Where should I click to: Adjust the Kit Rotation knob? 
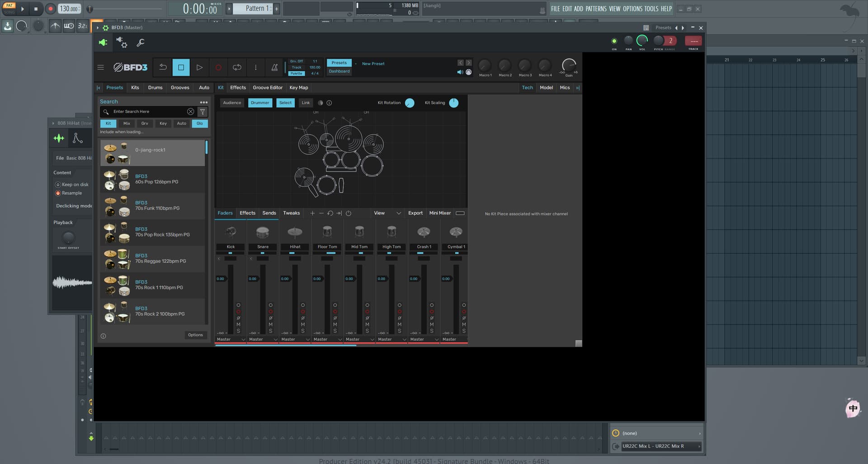coord(410,103)
